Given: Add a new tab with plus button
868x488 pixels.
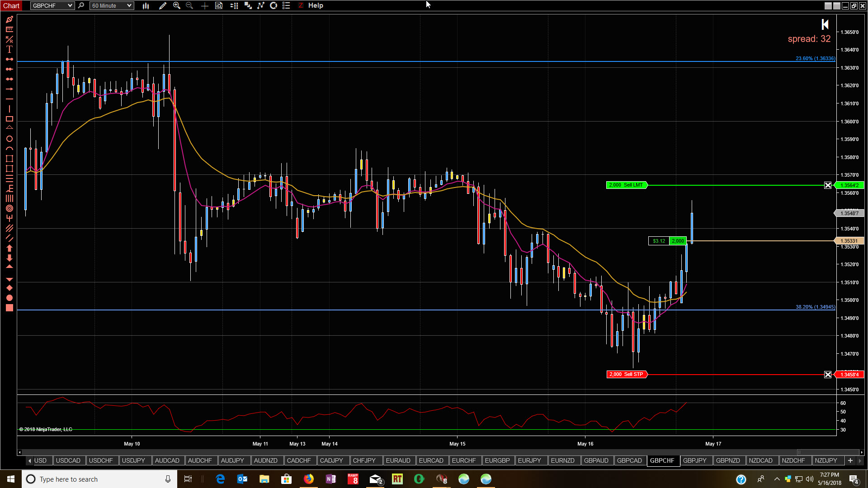Looking at the screenshot, I should click(x=850, y=460).
